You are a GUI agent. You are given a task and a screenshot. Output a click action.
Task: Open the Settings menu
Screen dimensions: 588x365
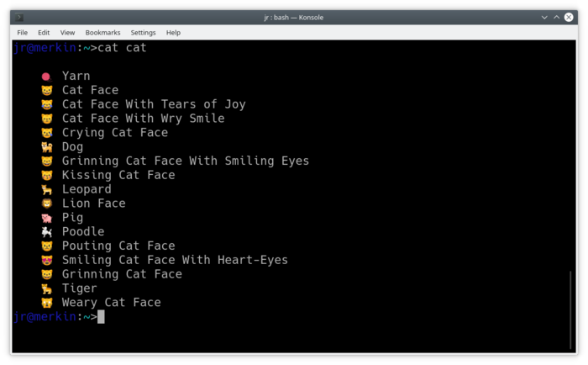[x=143, y=33]
